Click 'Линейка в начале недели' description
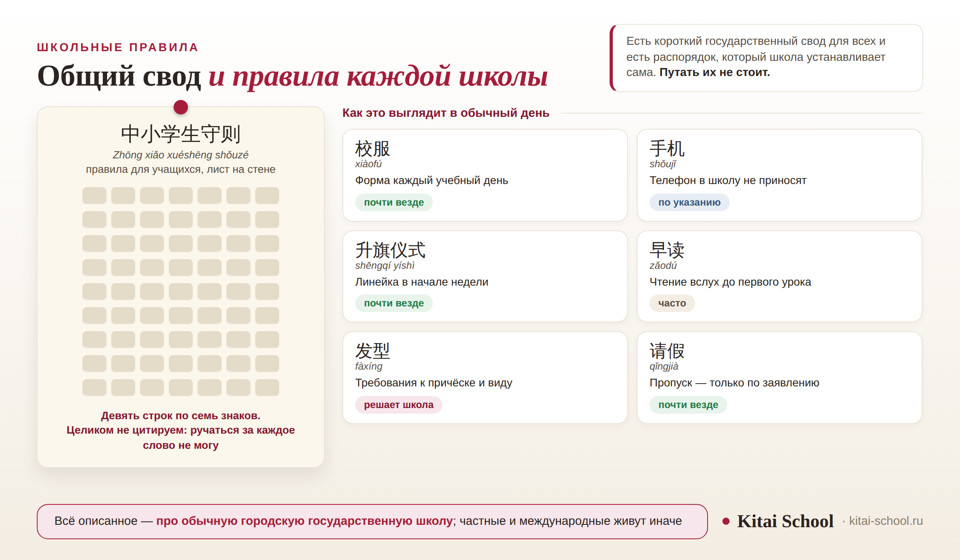This screenshot has height=560, width=960. (422, 282)
